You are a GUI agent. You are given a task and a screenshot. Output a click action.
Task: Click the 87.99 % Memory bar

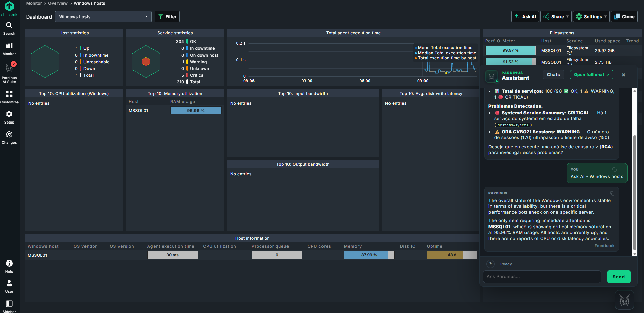[369, 255]
